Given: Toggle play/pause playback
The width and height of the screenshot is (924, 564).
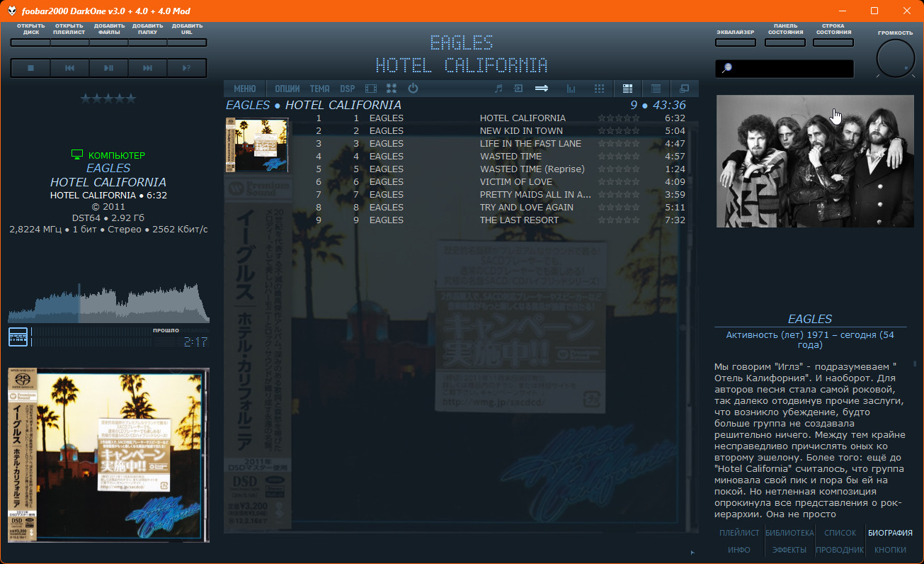Looking at the screenshot, I should 108,68.
